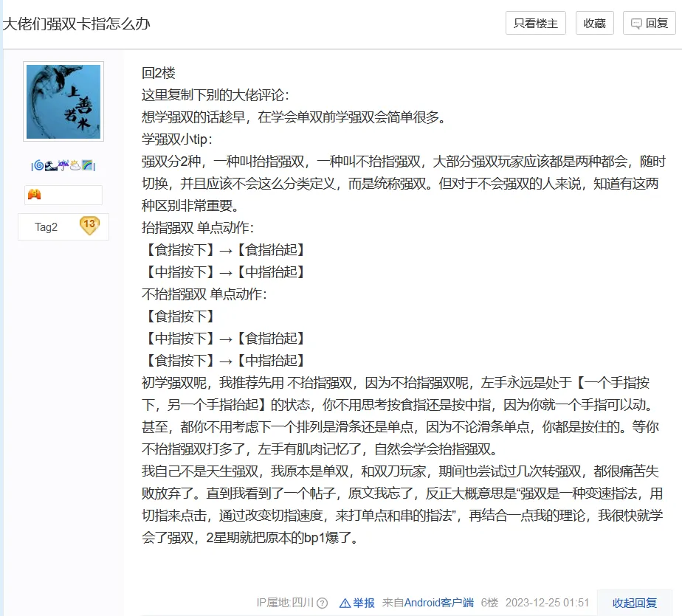Click the IP属地 question mark help icon
This screenshot has width=682, height=616.
322,603
